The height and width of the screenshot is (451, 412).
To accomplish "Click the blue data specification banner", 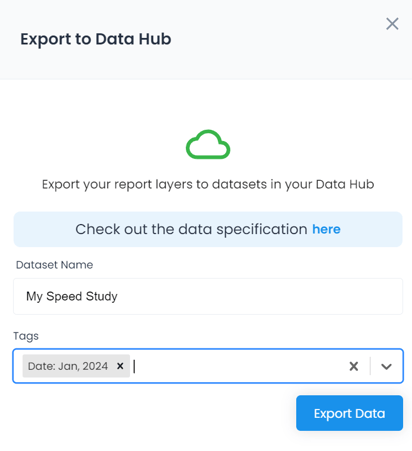I will pos(208,229).
